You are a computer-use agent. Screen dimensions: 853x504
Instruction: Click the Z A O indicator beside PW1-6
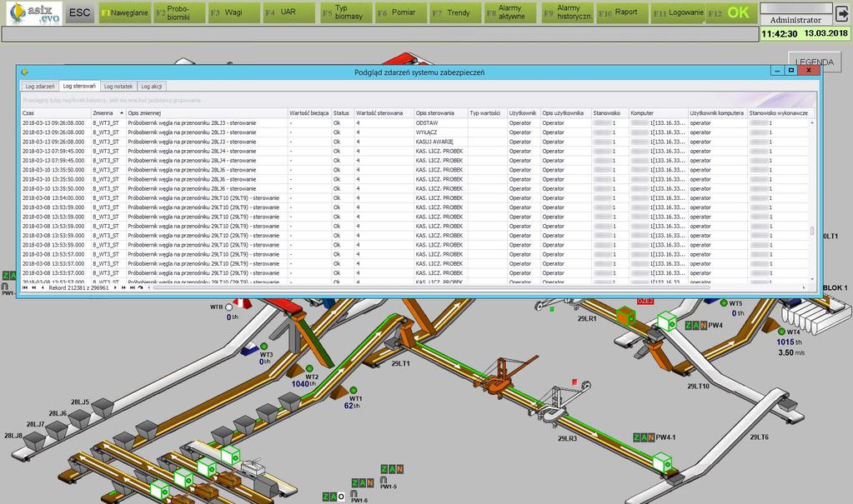coord(334,497)
